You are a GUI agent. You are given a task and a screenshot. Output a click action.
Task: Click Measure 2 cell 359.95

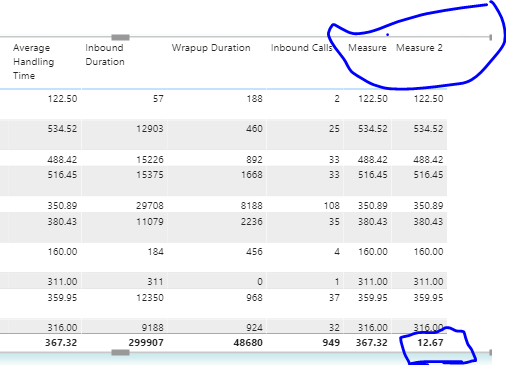click(x=428, y=298)
